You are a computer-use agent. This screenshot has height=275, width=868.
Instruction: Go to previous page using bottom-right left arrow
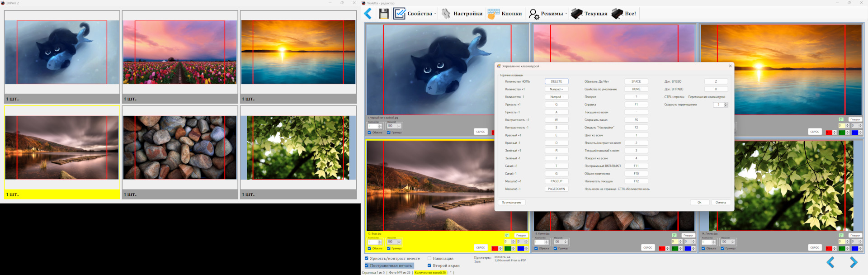pos(830,262)
